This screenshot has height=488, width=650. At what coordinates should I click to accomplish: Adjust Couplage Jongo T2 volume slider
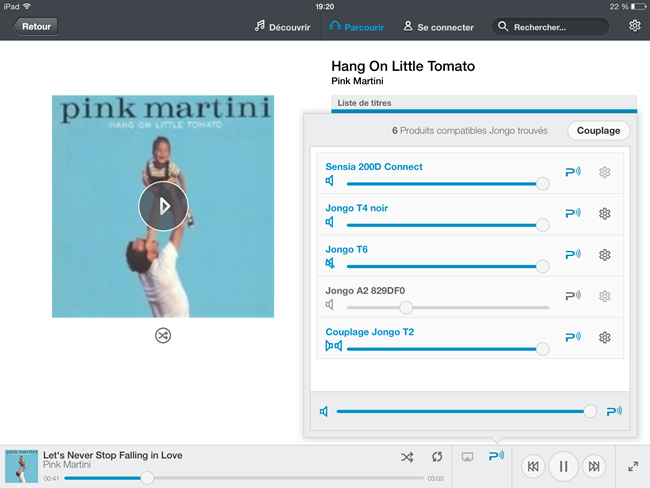(448, 349)
